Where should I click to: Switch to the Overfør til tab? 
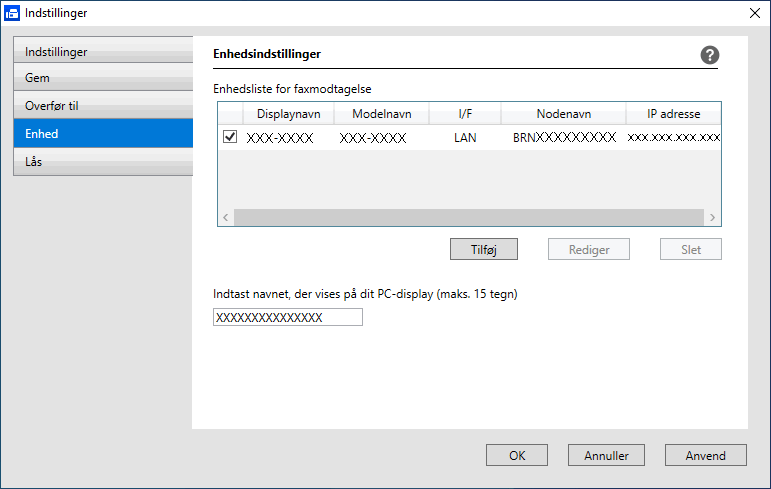point(103,105)
